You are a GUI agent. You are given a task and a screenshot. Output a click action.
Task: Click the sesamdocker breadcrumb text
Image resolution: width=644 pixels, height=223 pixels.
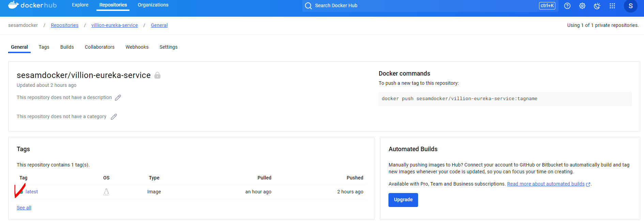click(23, 25)
